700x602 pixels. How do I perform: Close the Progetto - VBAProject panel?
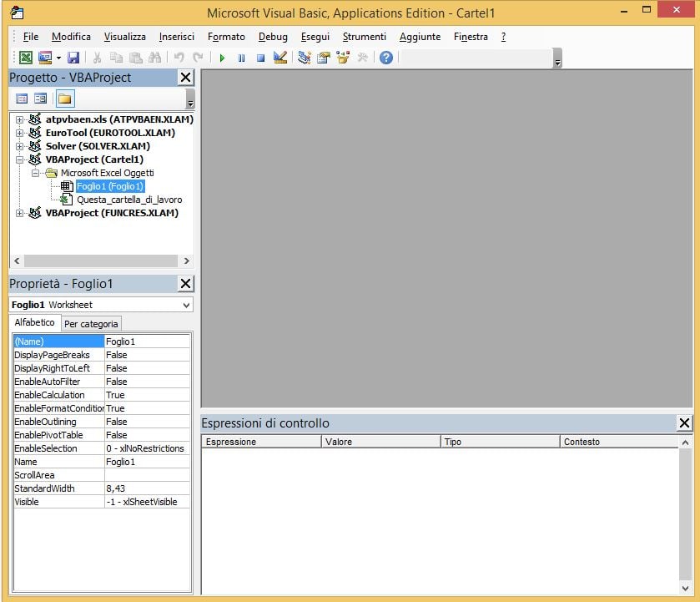(185, 78)
